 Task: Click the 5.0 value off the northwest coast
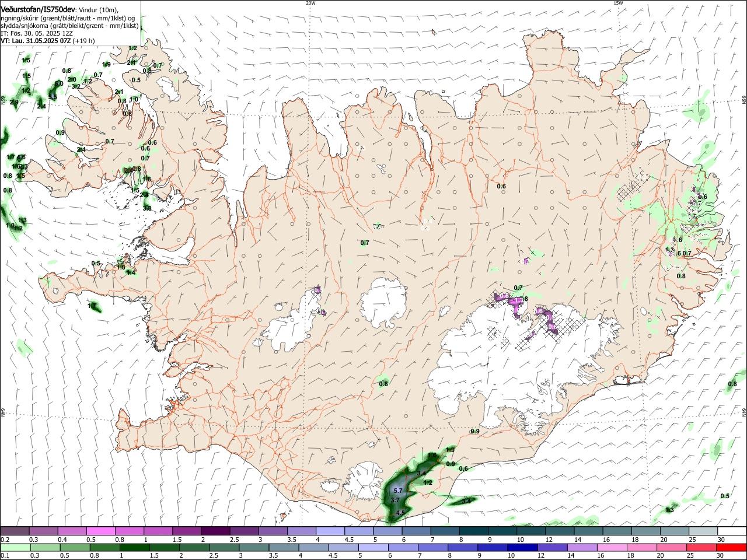(59, 84)
